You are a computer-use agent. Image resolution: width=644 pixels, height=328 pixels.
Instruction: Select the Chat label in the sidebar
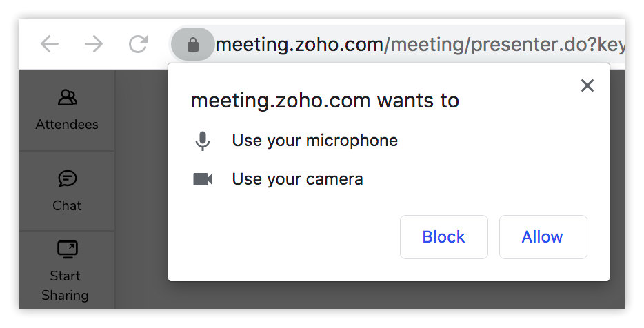point(67,205)
